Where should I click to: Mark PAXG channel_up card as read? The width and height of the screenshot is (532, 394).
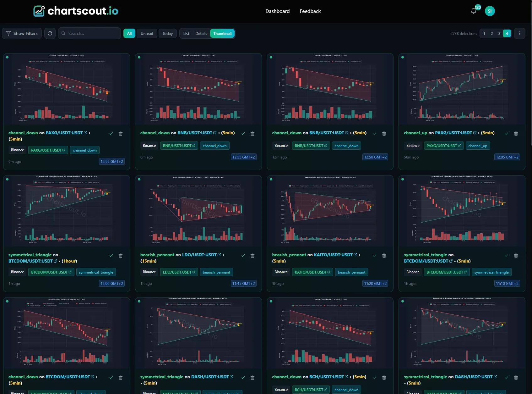coord(507,134)
